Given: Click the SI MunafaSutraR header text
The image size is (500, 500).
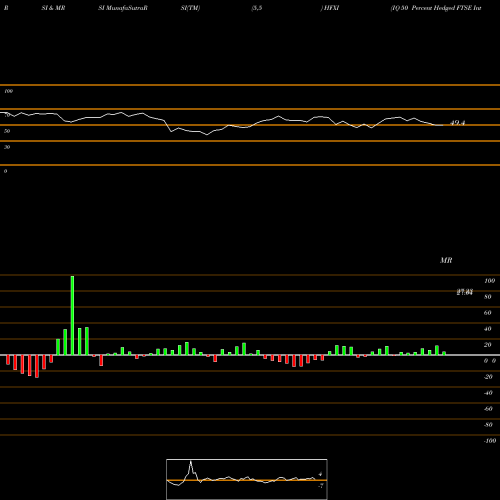Looking at the screenshot, I should coord(123,8).
